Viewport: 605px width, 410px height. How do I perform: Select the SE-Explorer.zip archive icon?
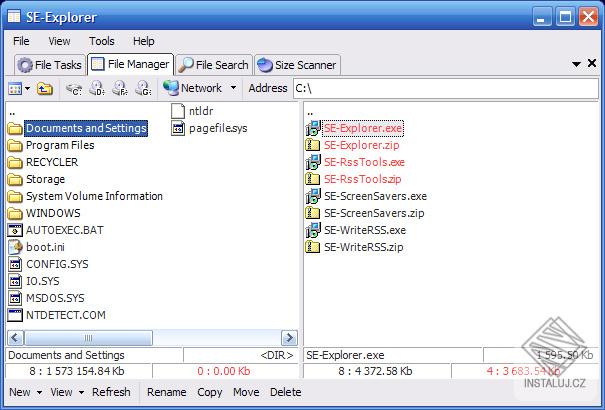click(x=313, y=145)
